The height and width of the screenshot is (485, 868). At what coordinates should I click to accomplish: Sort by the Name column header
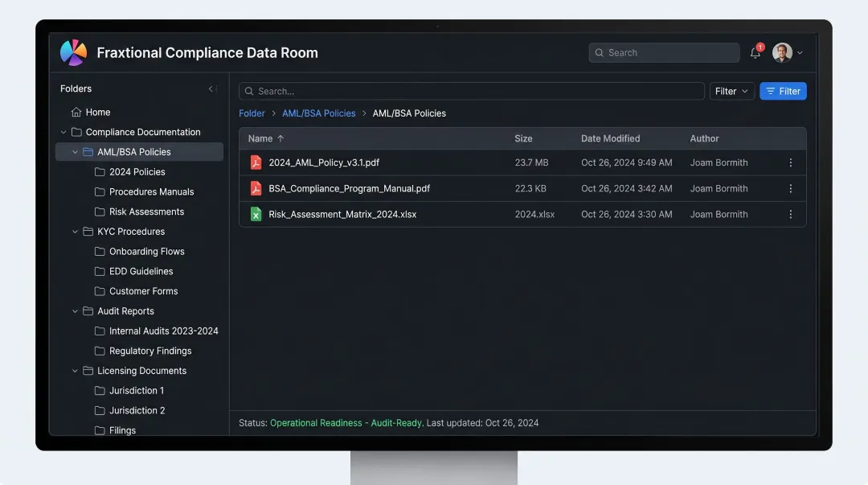pyautogui.click(x=260, y=138)
